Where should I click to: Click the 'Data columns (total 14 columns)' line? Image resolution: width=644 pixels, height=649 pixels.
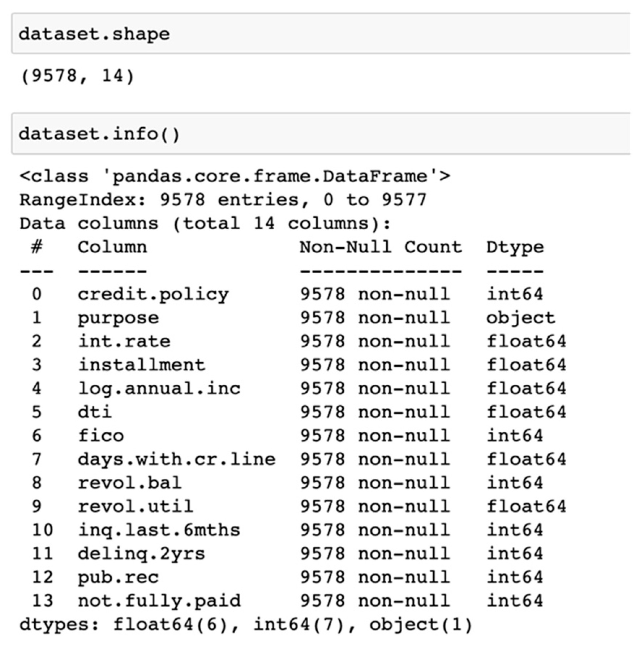205,223
